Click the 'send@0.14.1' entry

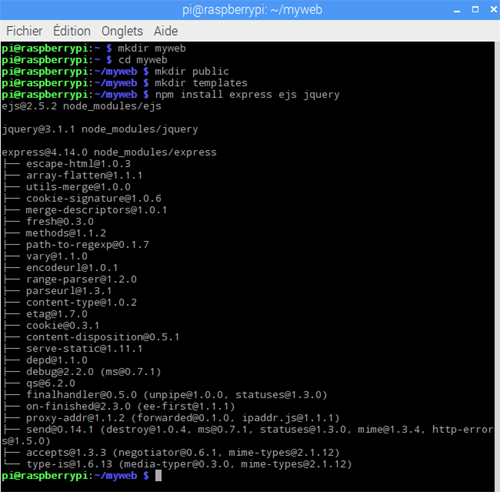[x=60, y=430]
